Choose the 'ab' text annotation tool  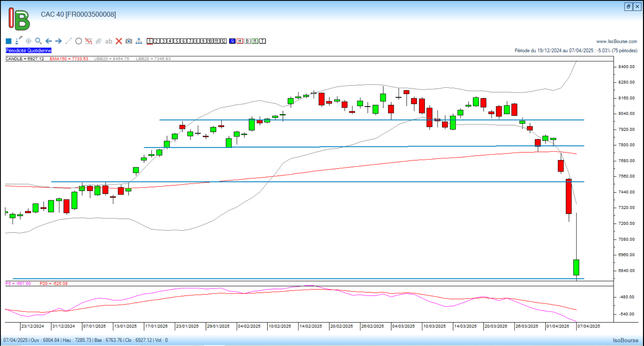pyautogui.click(x=108, y=41)
